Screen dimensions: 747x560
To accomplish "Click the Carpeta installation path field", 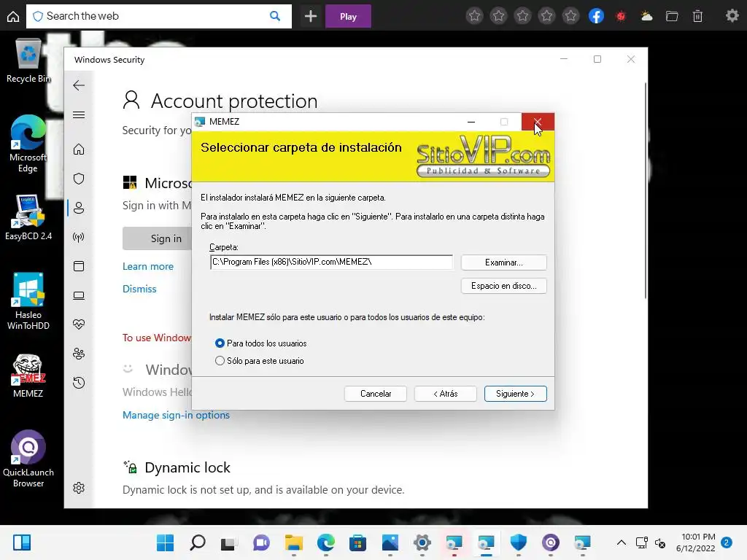I will tap(331, 262).
